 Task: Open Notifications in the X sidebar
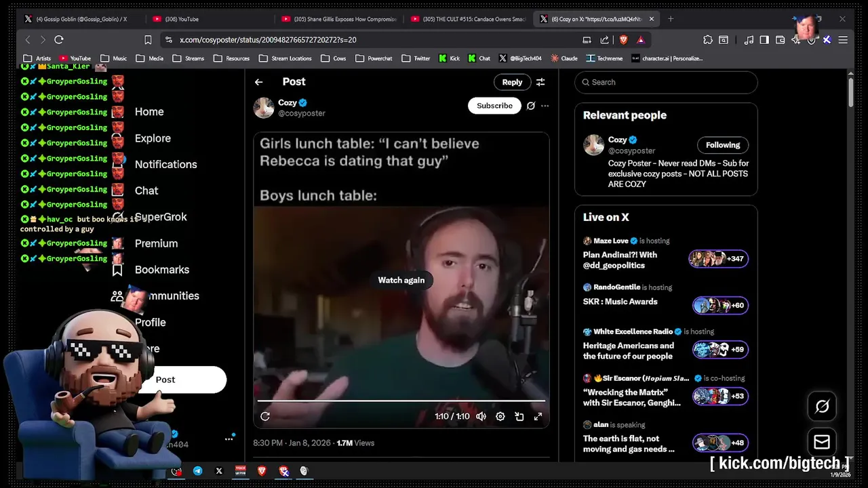pos(165,165)
